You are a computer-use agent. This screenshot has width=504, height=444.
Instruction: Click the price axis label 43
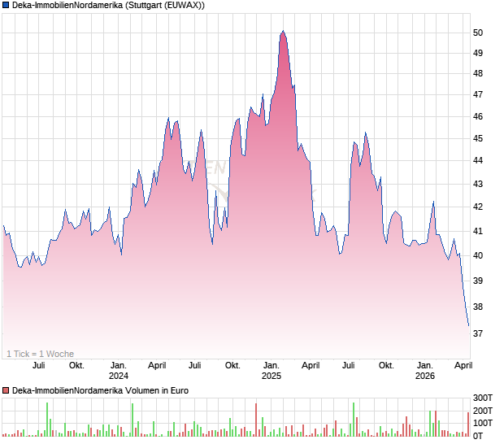(478, 184)
